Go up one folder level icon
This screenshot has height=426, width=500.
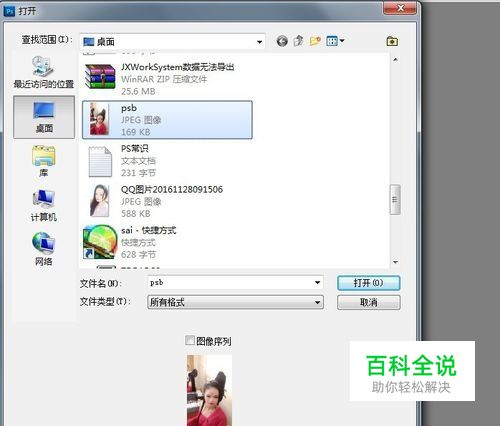coord(299,41)
